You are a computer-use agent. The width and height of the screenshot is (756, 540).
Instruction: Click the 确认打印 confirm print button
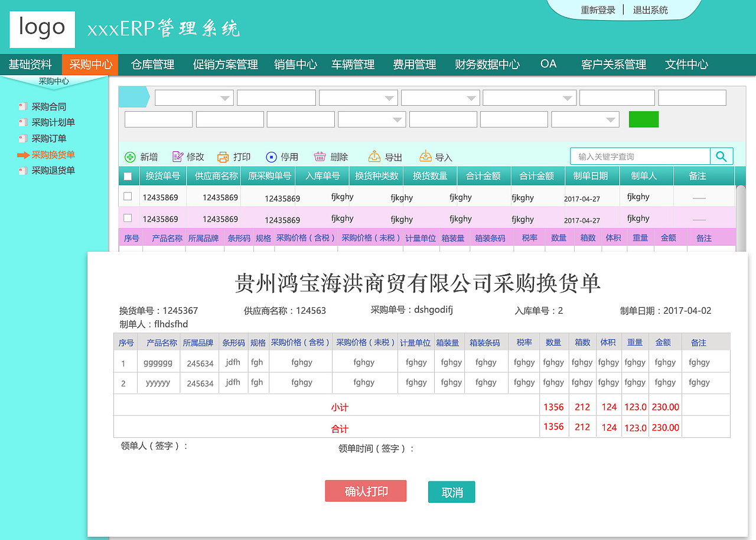click(x=366, y=491)
